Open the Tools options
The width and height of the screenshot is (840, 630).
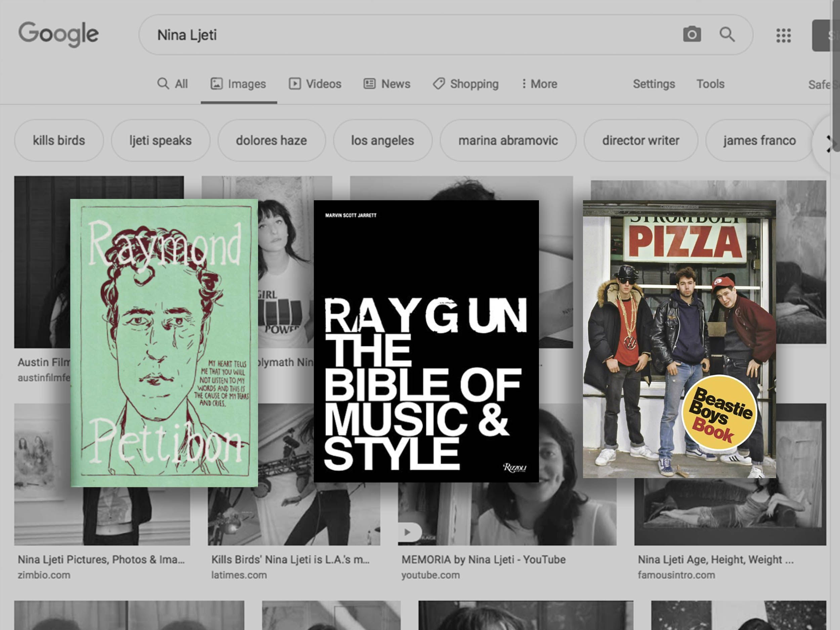tap(710, 84)
